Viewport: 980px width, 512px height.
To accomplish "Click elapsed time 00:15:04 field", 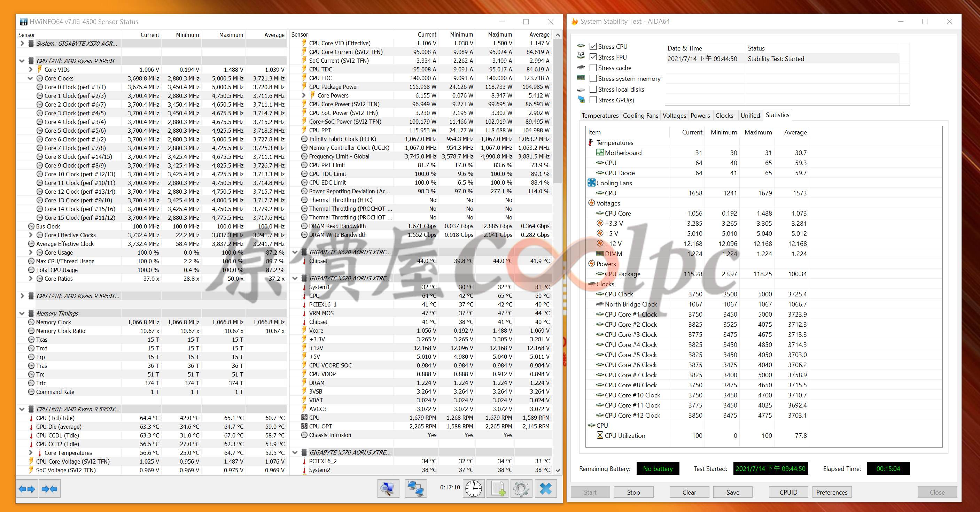I will pos(888,468).
